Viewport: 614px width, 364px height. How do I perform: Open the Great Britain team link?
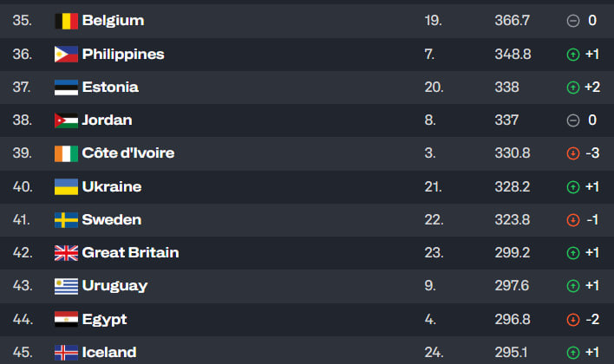(130, 253)
